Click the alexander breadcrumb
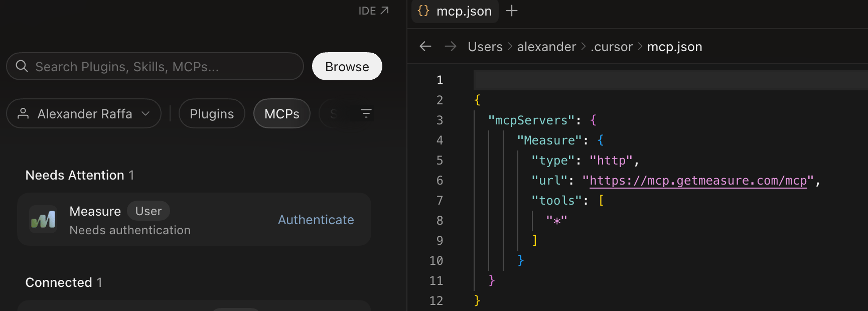Screen dimensions: 868x311 pos(546,47)
